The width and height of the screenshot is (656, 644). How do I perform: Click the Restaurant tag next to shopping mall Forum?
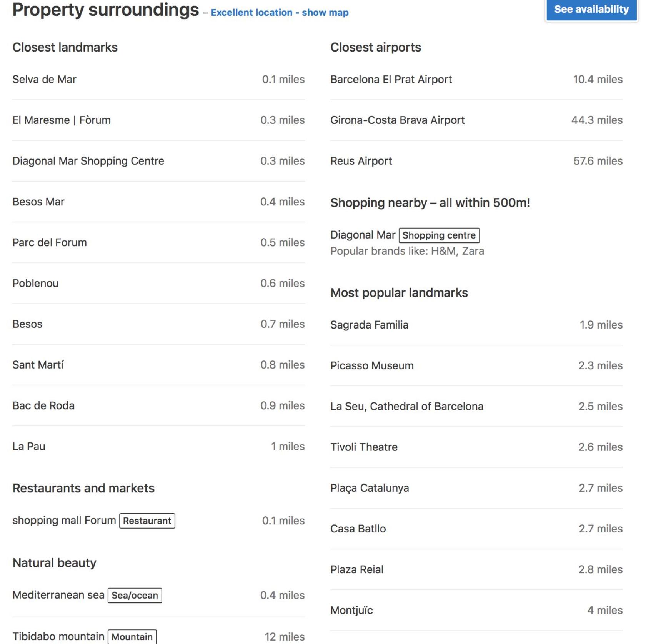pyautogui.click(x=147, y=521)
